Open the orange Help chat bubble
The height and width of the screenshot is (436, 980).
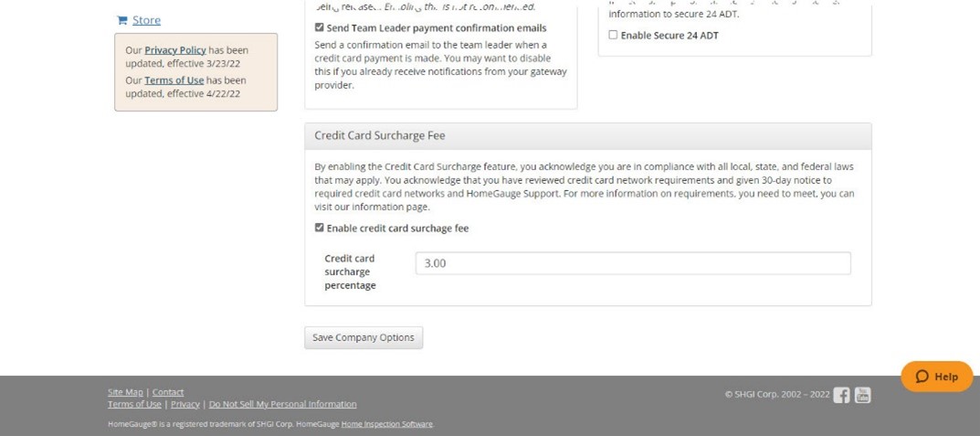pos(937,377)
